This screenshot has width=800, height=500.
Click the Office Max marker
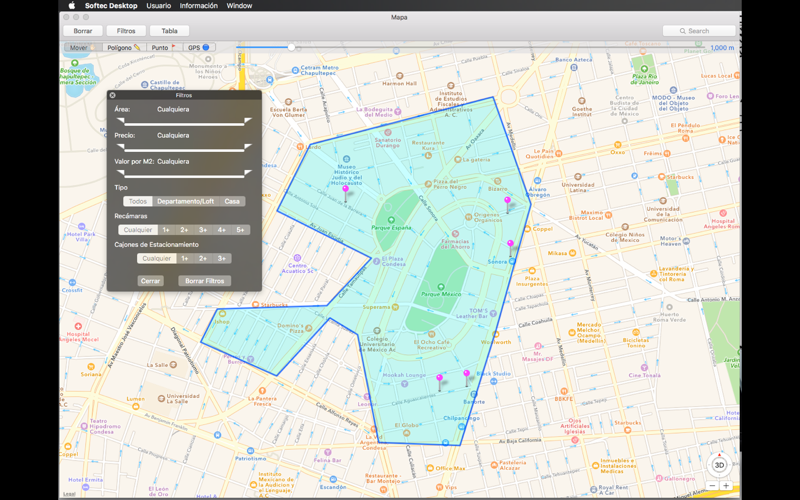point(430,468)
